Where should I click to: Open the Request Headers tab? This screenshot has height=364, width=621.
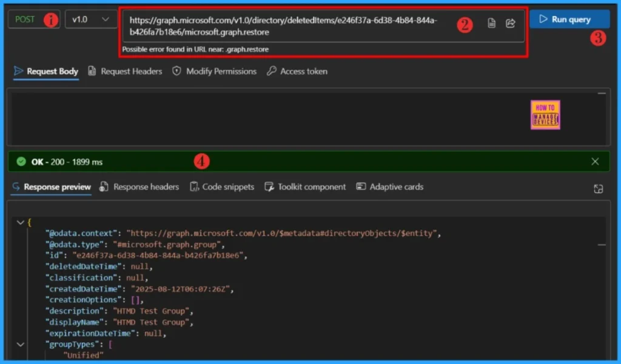tap(125, 71)
